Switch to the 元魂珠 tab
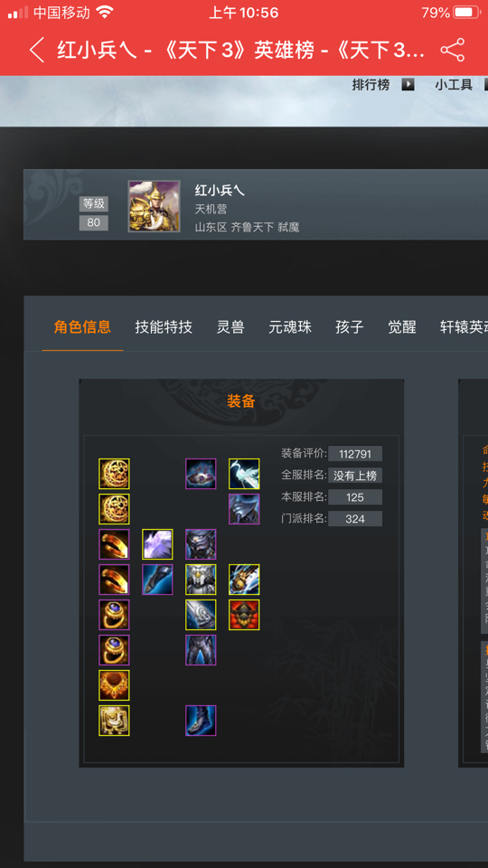 pyautogui.click(x=290, y=327)
